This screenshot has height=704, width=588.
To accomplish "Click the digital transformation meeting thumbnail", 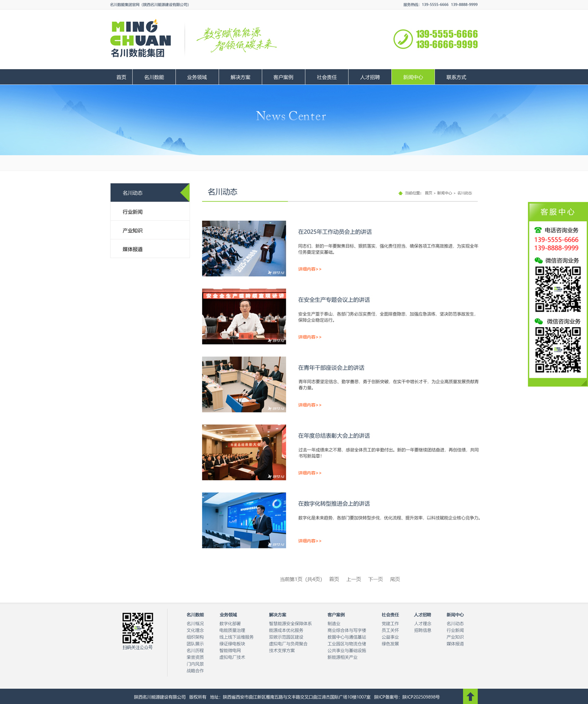I will (x=244, y=520).
